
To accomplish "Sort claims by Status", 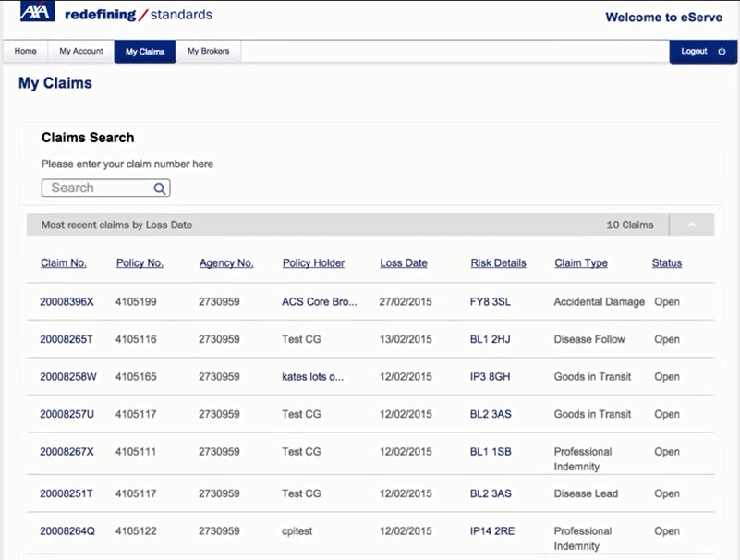I will (665, 262).
